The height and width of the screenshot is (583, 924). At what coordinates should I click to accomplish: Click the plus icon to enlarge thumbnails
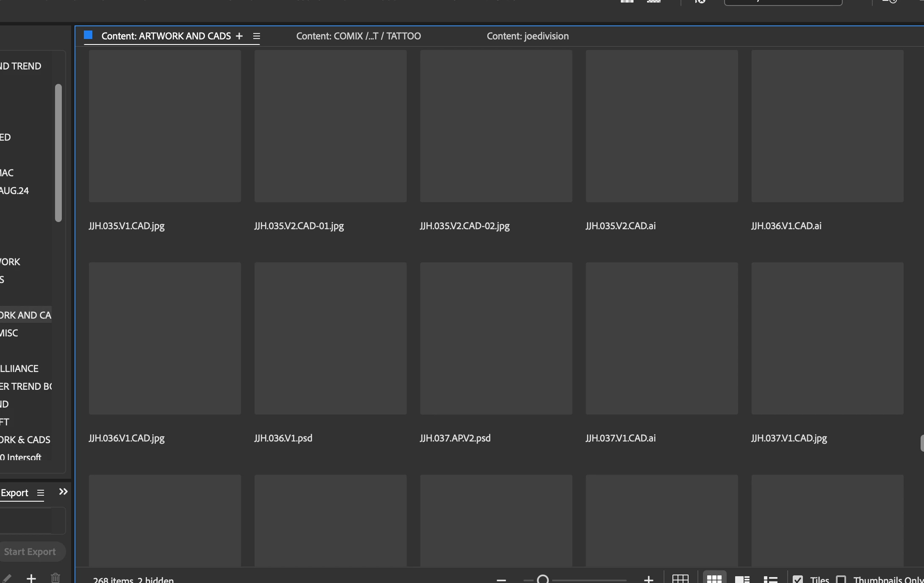[x=648, y=579]
